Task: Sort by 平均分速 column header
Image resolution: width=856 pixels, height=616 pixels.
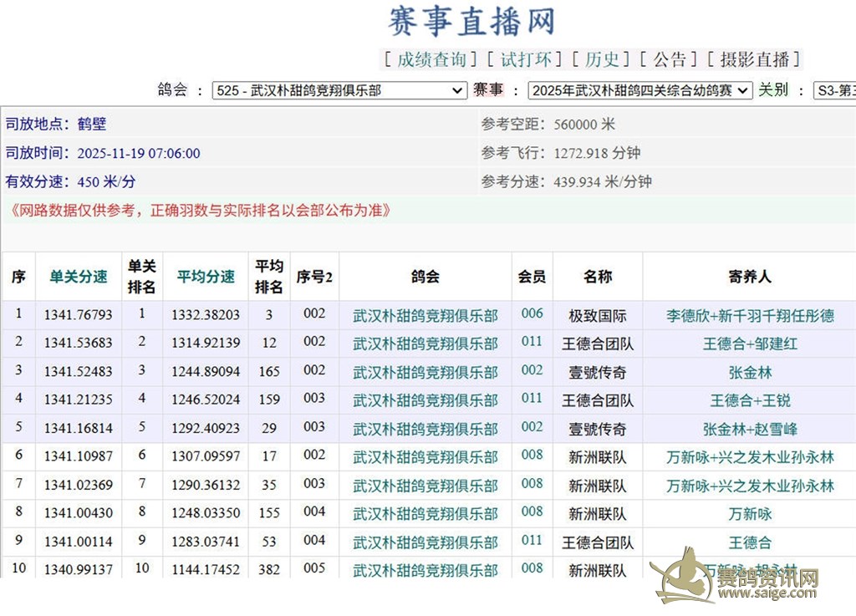Action: tap(206, 277)
